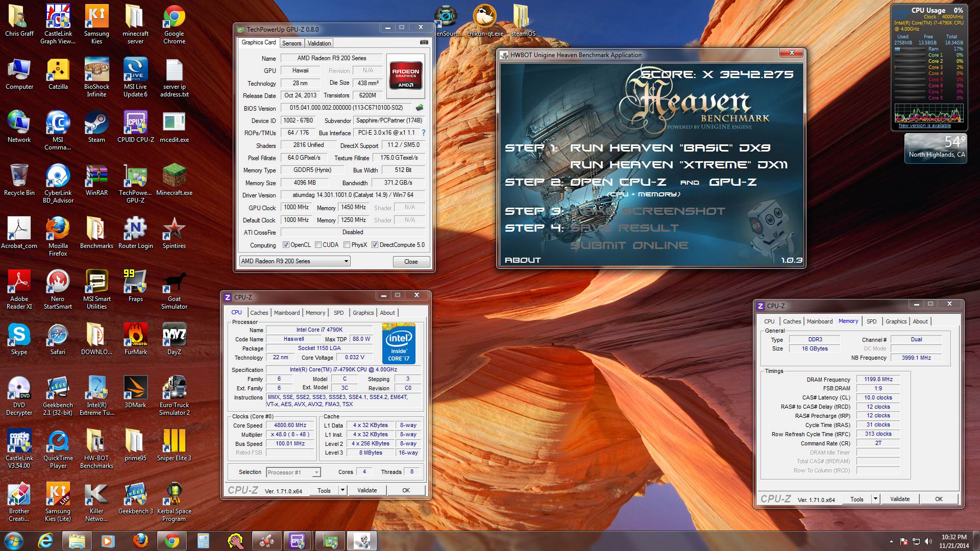Viewport: 980px width, 551px height.
Task: Click Validate in CPU-Z CPU window
Action: [367, 490]
